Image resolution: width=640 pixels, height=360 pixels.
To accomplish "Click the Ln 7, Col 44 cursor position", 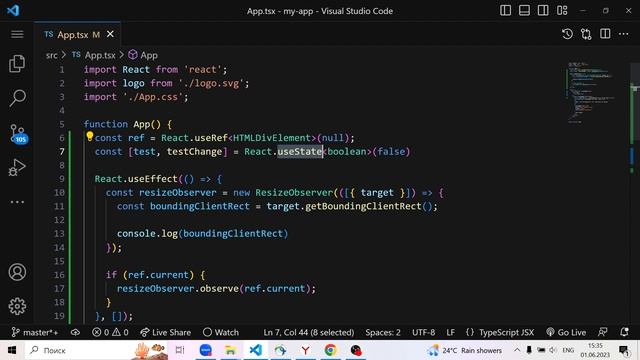I will coord(309,332).
